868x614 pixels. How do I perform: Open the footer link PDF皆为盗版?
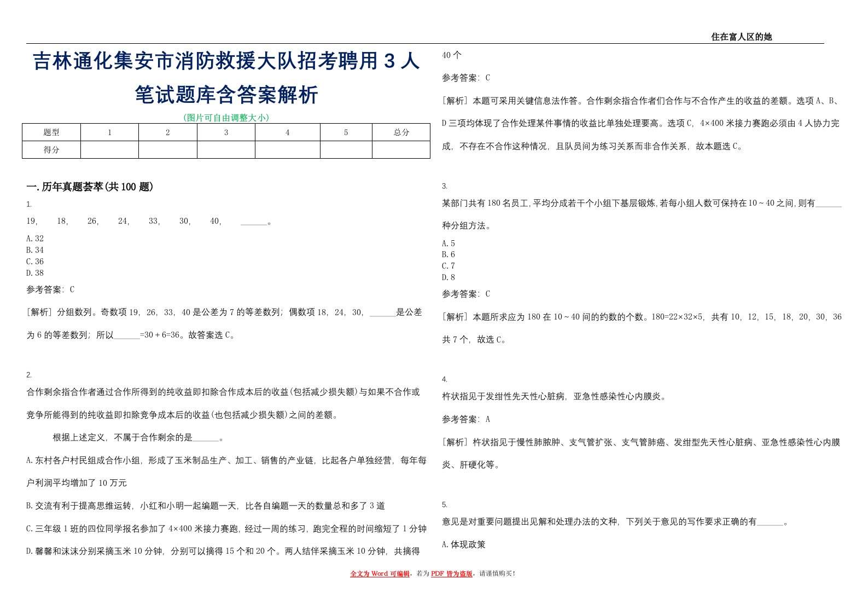(452, 574)
